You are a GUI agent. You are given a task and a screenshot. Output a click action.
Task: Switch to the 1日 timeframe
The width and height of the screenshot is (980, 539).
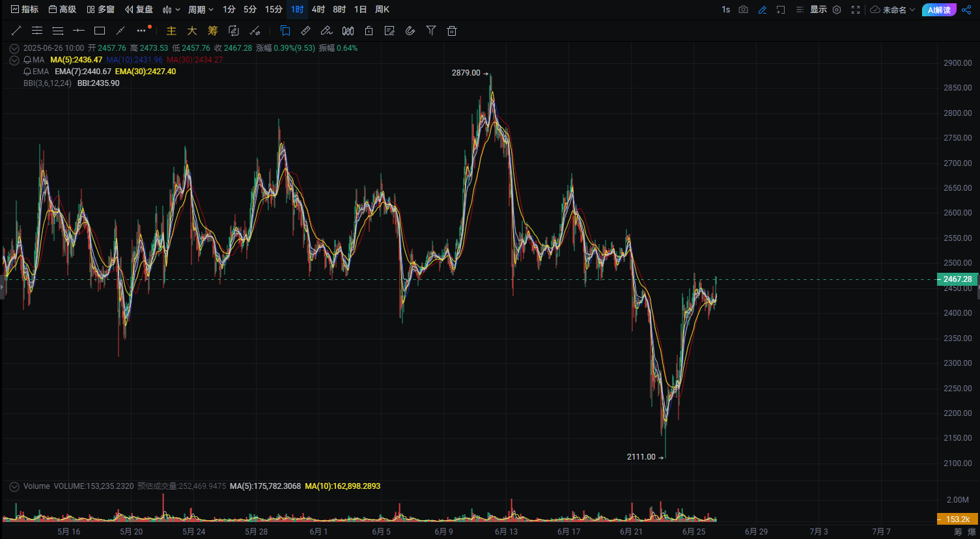tap(360, 10)
